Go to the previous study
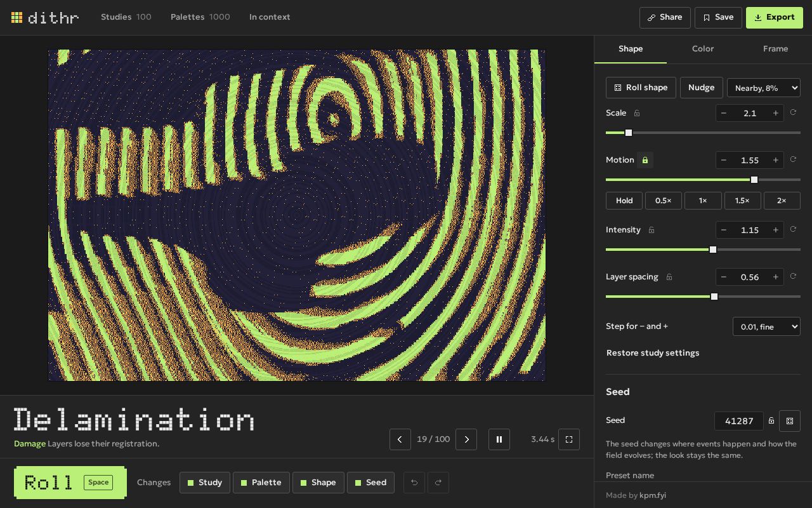 coord(400,439)
